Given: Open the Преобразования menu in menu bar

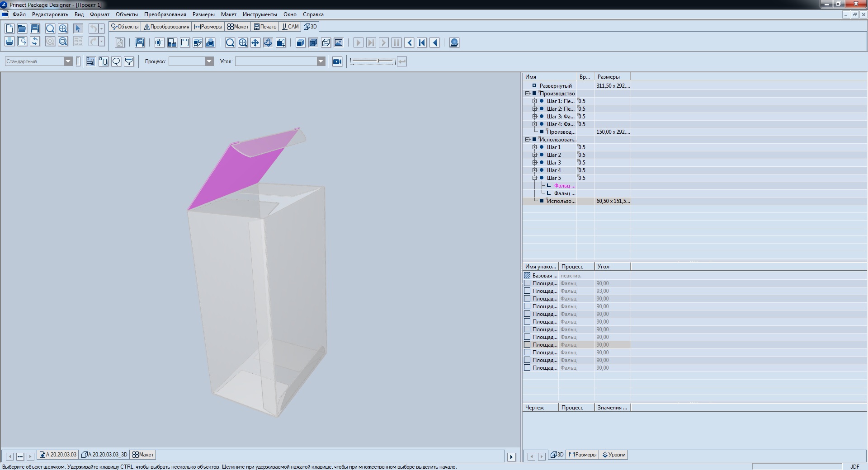Looking at the screenshot, I should coord(165,14).
